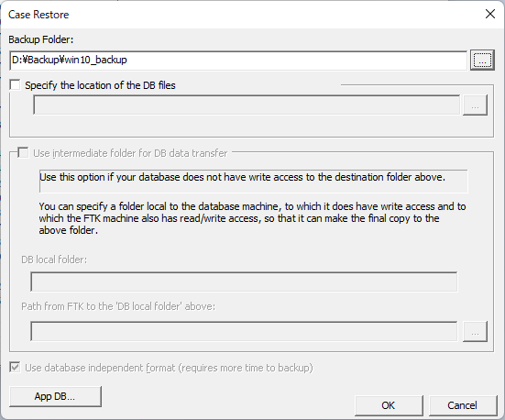The height and width of the screenshot is (420, 505).
Task: Click the DB files location browse button
Action: pyautogui.click(x=475, y=105)
